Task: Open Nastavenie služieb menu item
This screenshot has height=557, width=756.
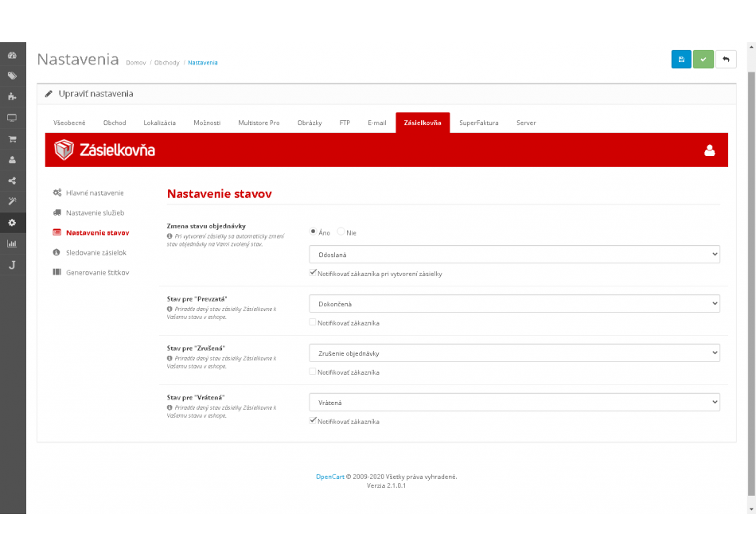Action: point(89,212)
